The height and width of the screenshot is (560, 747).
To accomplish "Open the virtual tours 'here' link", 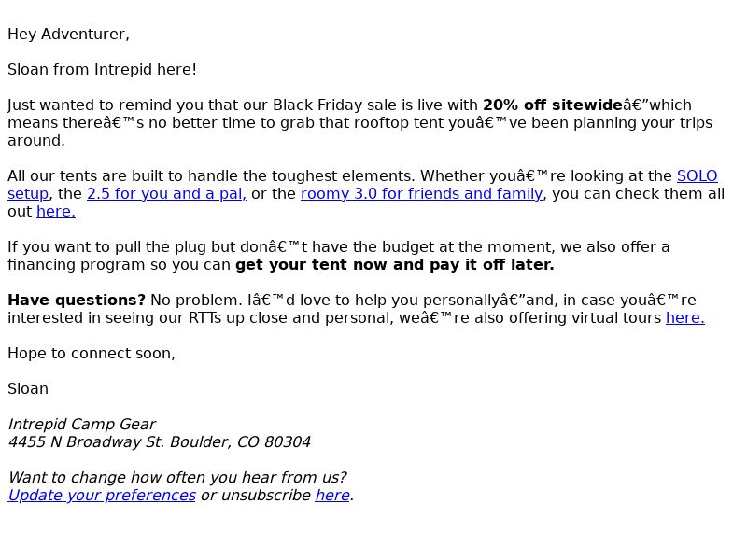I will pos(685,317).
